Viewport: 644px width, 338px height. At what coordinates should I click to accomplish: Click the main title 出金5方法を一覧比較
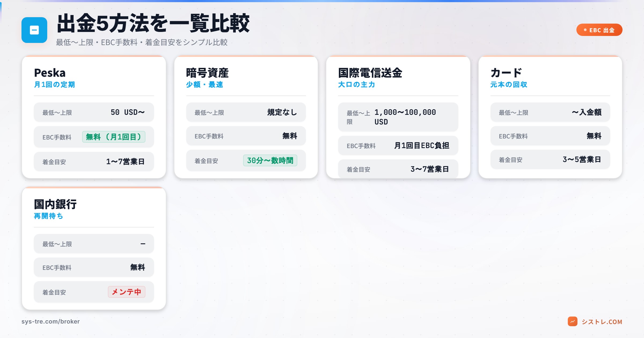pos(153,24)
